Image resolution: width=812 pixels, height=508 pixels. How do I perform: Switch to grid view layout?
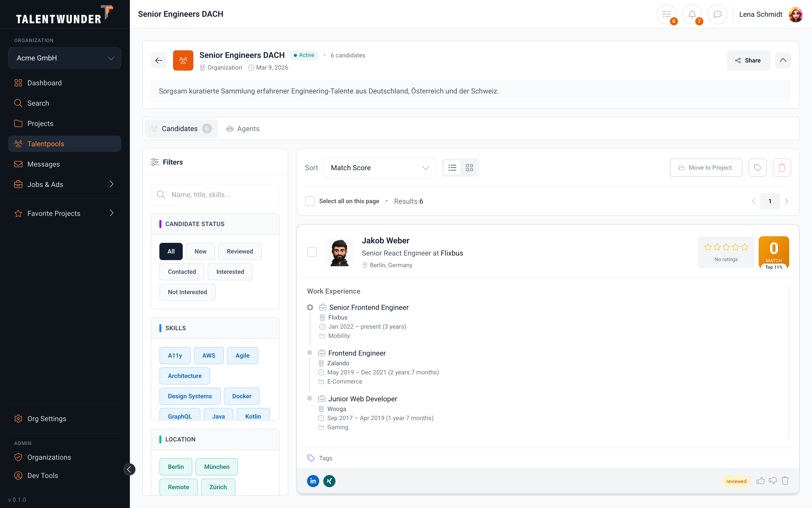tap(469, 168)
